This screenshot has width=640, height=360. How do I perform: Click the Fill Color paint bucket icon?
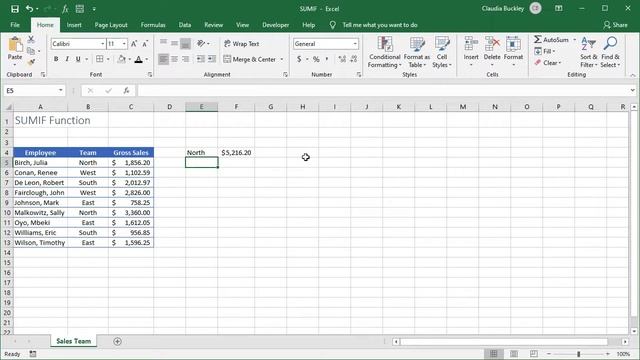(x=122, y=59)
